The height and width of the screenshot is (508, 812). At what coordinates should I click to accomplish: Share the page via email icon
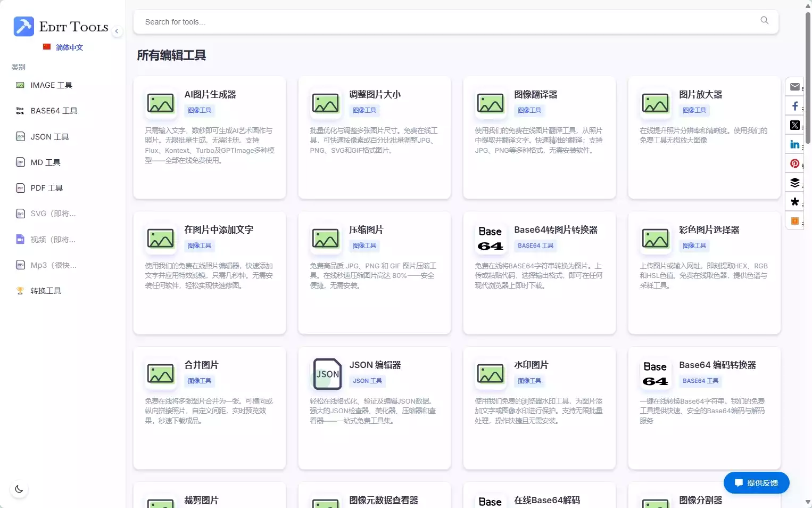[x=795, y=87]
